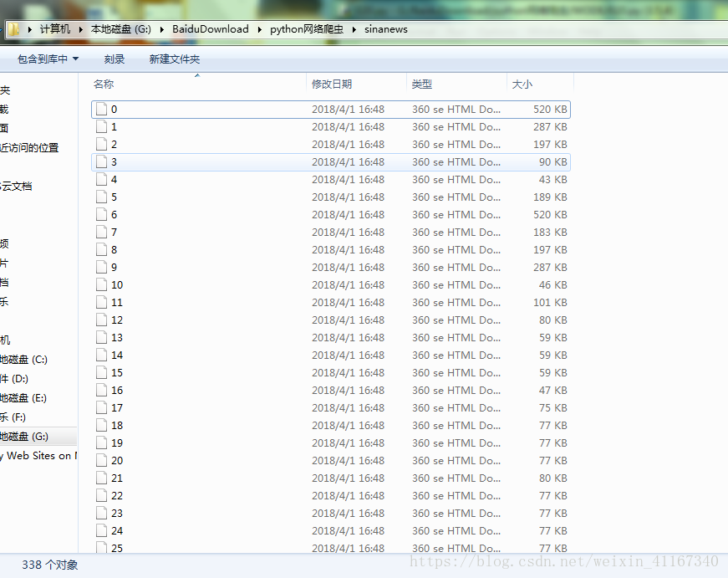The height and width of the screenshot is (578, 728).
Task: Expand arrow after python网络爬虫 breadcrumb
Action: tap(354, 29)
